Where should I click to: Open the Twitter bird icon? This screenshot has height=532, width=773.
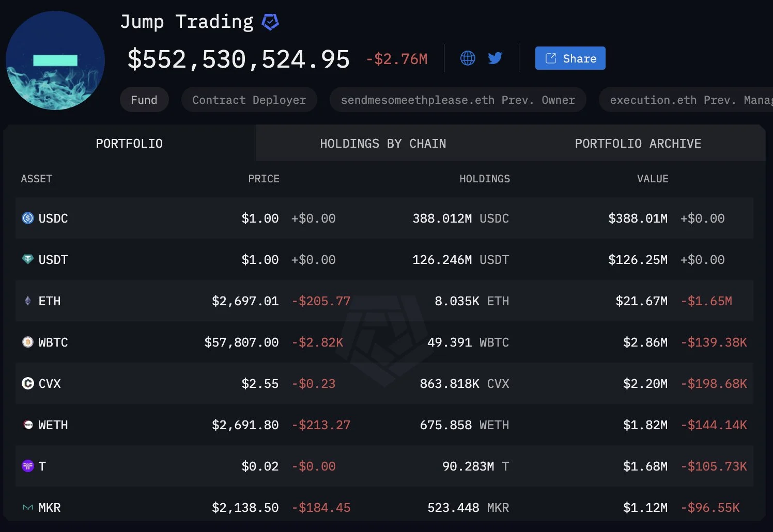[495, 58]
